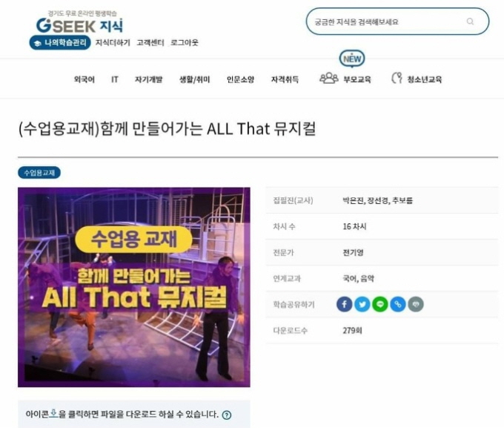Share the course via Line
Viewport: 504px width, 428px height.
coord(380,304)
